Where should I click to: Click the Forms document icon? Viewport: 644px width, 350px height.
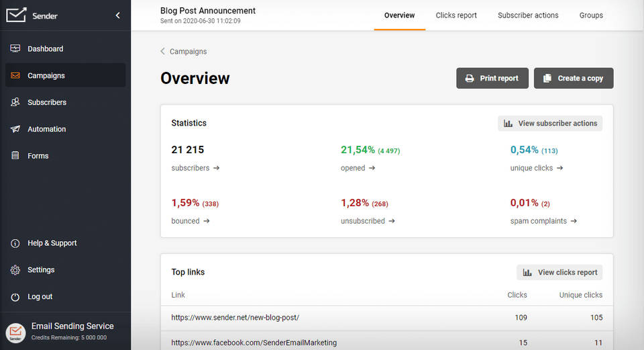(x=15, y=156)
